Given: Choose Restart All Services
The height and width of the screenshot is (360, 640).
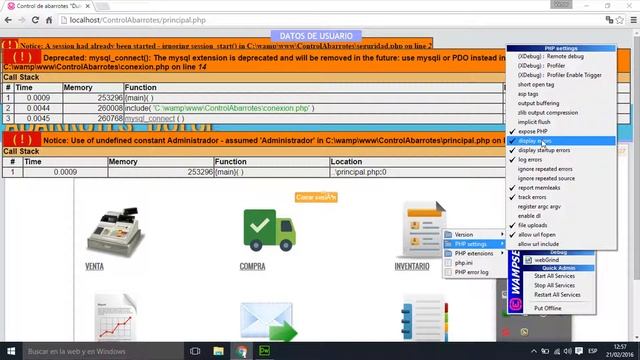Looking at the screenshot, I should (x=558, y=295).
